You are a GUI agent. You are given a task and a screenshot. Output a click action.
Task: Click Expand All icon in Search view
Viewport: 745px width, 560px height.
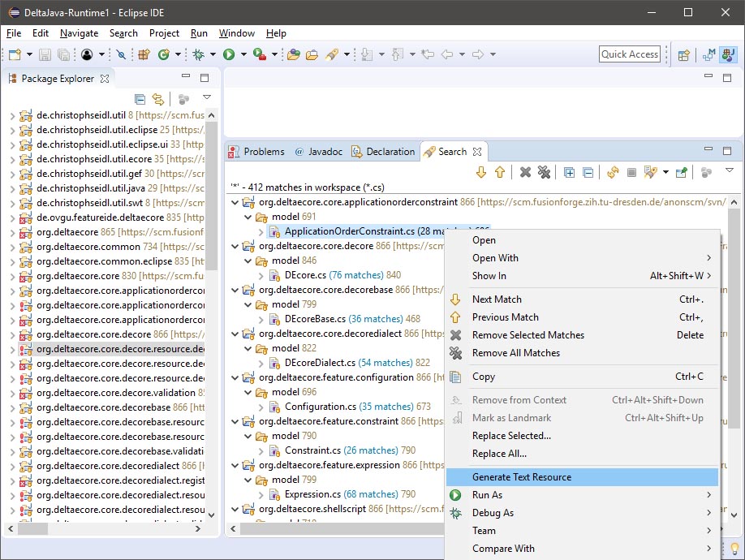coord(569,172)
